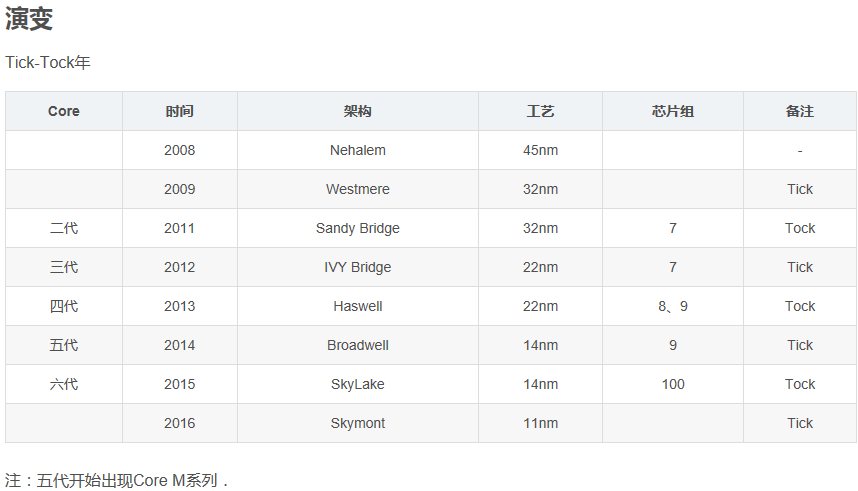Click the 工艺 column header
This screenshot has width=858, height=491.
coord(540,111)
